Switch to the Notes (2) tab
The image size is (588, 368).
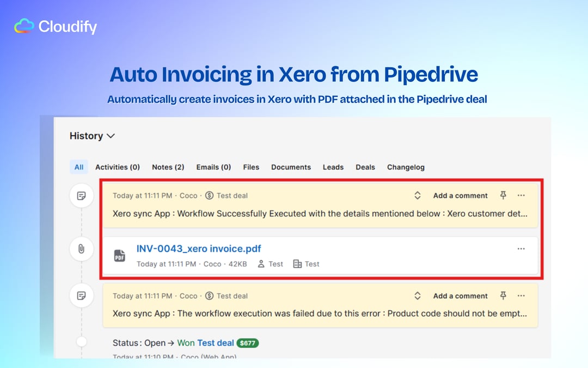click(168, 167)
